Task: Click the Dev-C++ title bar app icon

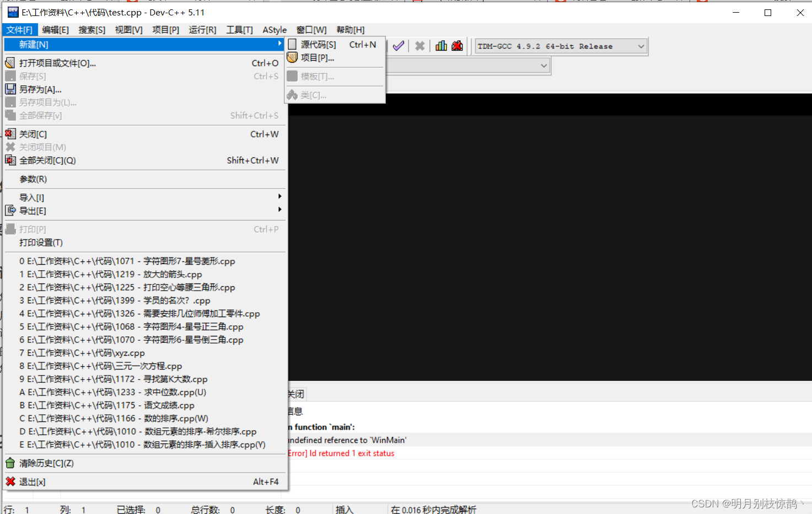Action: point(13,12)
